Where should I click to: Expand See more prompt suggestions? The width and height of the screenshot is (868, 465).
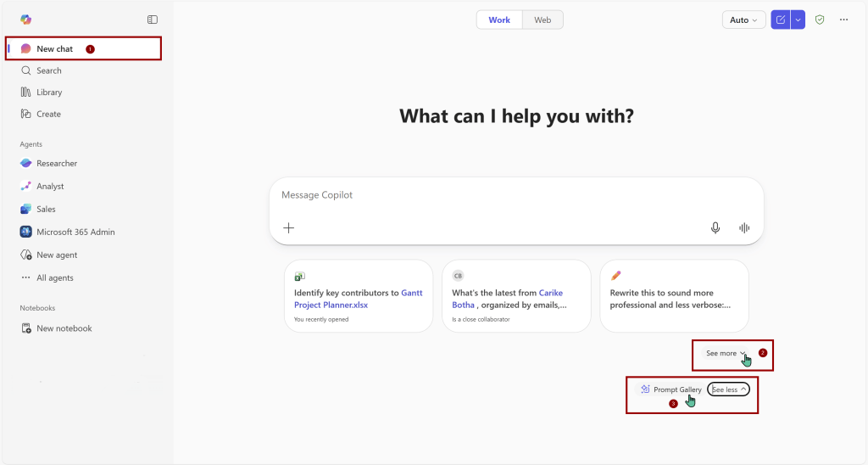(726, 353)
